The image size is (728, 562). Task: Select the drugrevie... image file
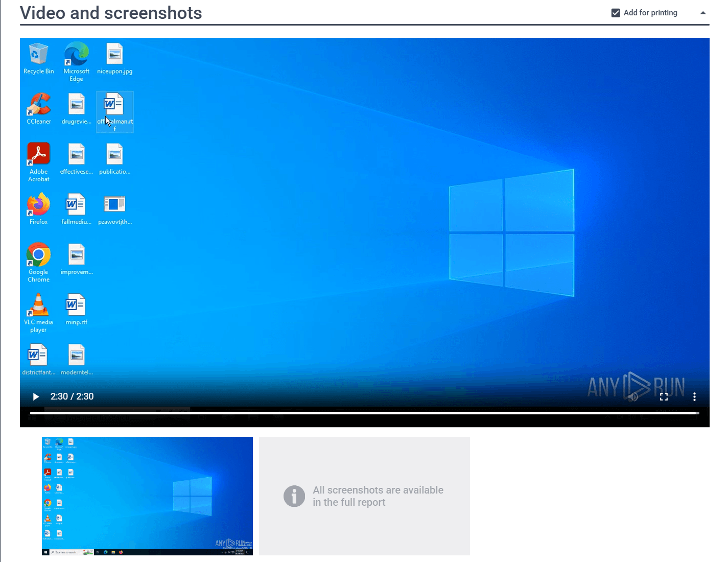[76, 109]
